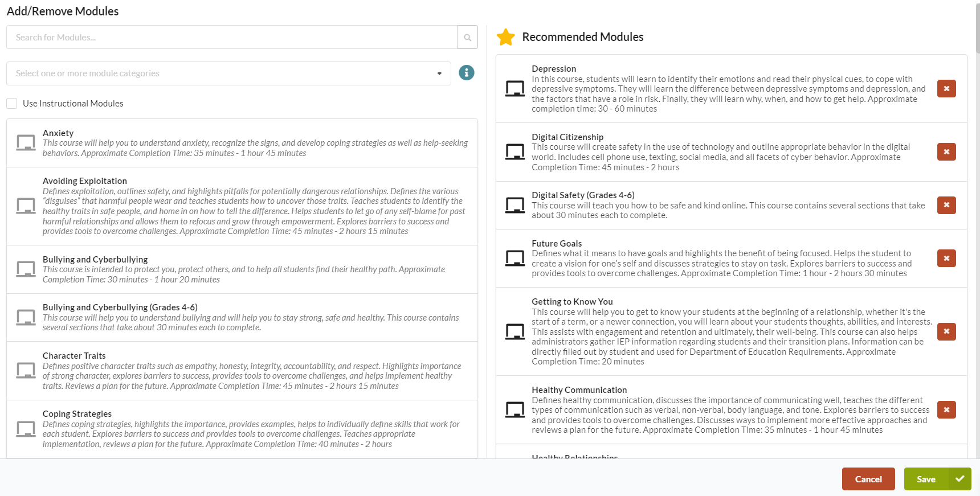Remove the Healthy Communication module
Viewport: 980px width, 496px height.
pos(946,409)
